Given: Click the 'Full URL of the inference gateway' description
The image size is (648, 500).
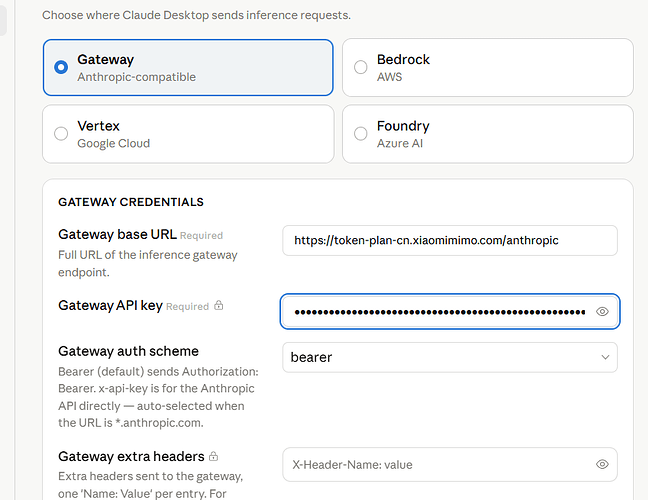Looking at the screenshot, I should coord(148,263).
